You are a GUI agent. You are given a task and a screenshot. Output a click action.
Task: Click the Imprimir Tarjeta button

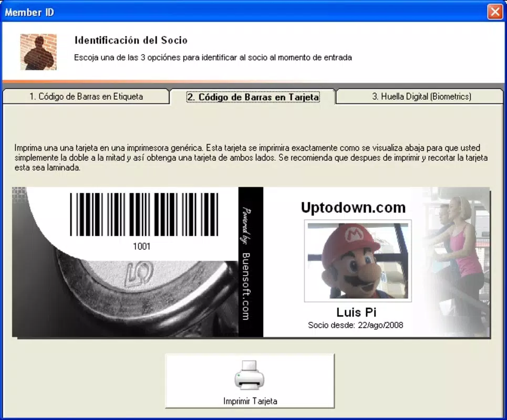pos(250,381)
